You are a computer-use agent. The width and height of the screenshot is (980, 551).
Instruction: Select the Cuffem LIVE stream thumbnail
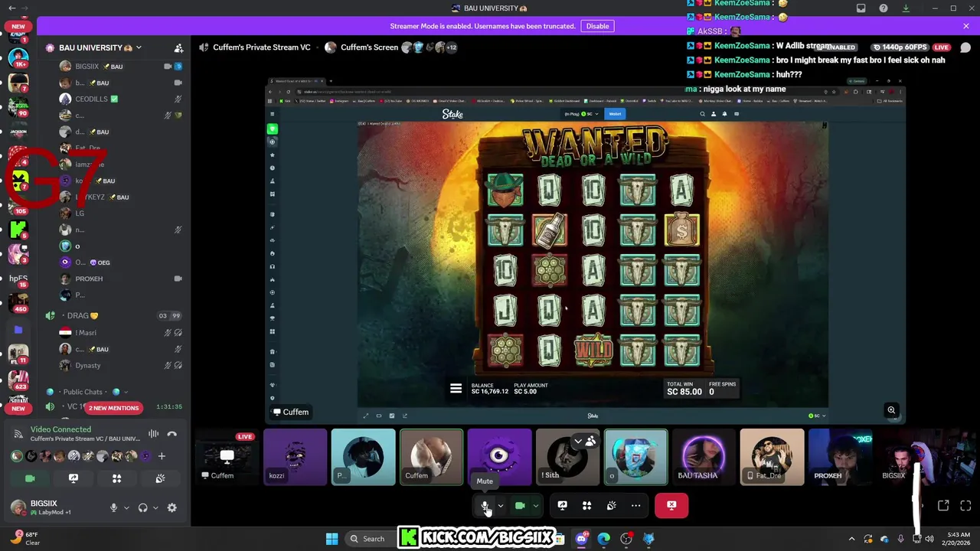[x=227, y=457]
